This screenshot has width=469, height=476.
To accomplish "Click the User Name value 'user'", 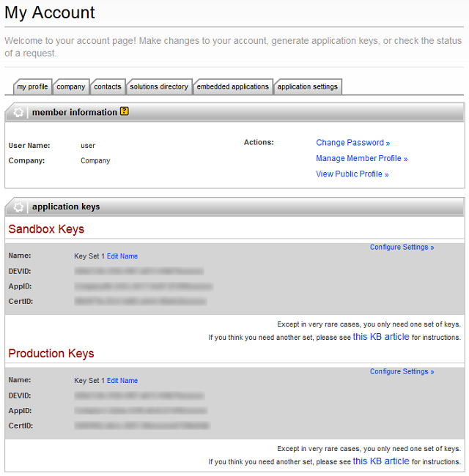I will click(88, 146).
